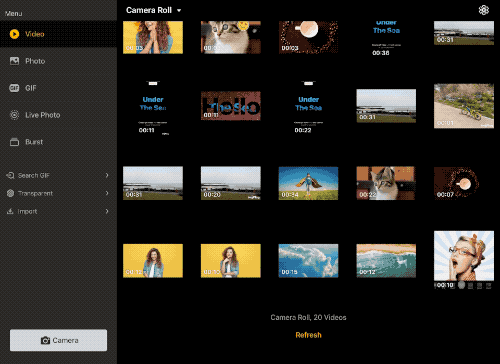The image size is (500, 364).
Task: Expand the Search GIF chevron
Action: click(107, 175)
